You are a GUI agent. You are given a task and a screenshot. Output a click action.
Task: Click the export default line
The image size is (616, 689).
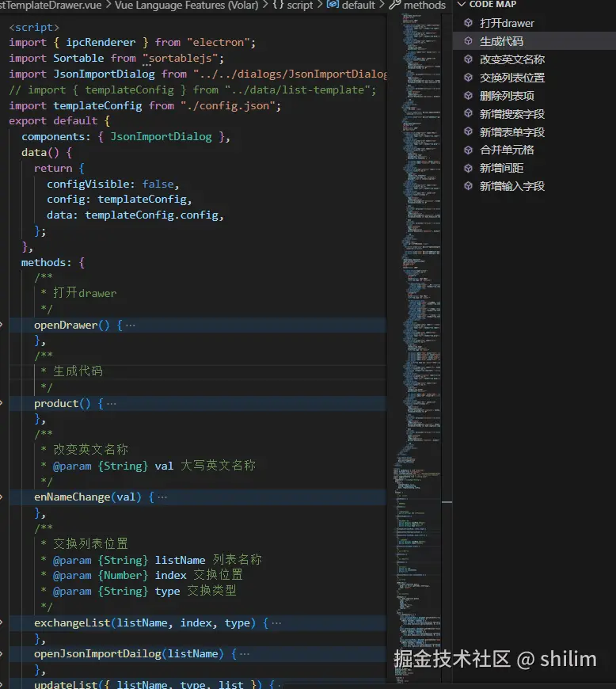tap(59, 121)
